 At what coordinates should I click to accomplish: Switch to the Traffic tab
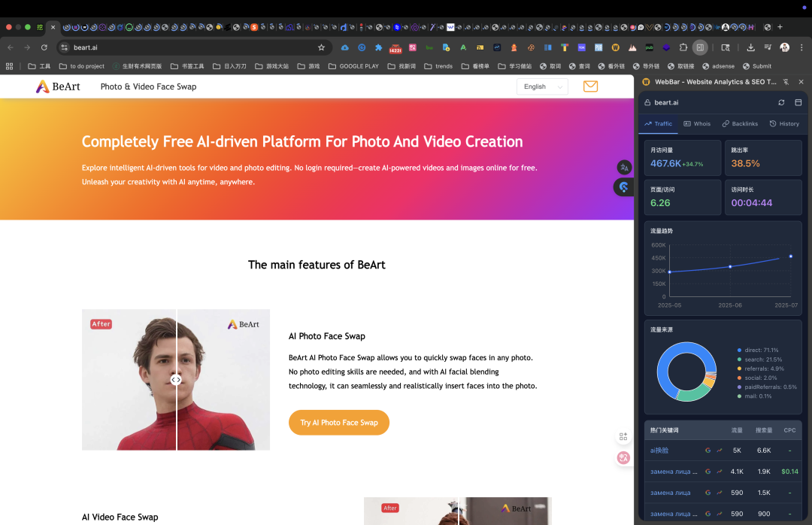pyautogui.click(x=658, y=124)
